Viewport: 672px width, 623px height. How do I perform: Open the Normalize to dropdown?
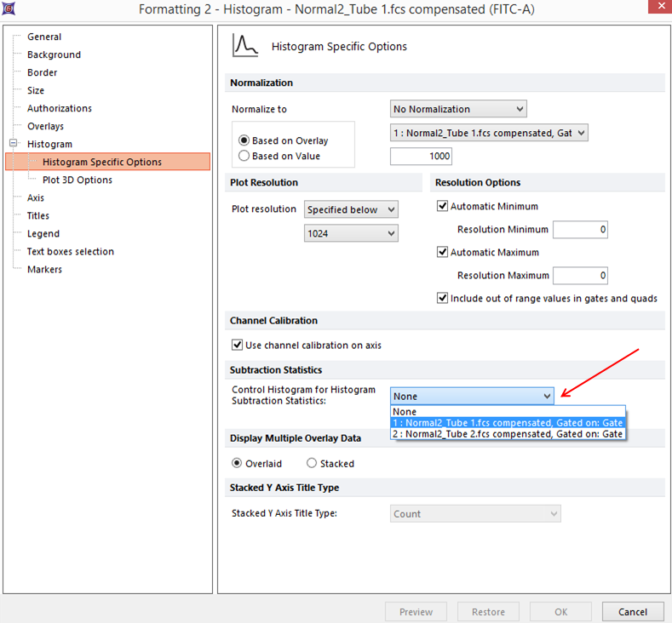(458, 109)
